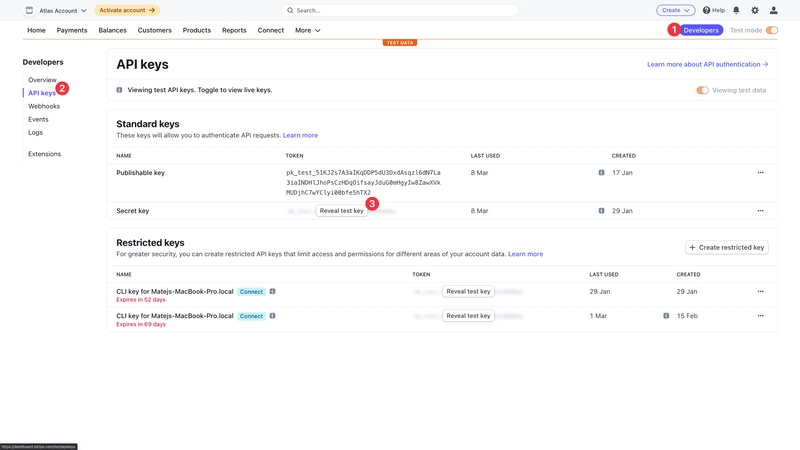Toggle Test mode switch
The image size is (800, 450).
[771, 30]
